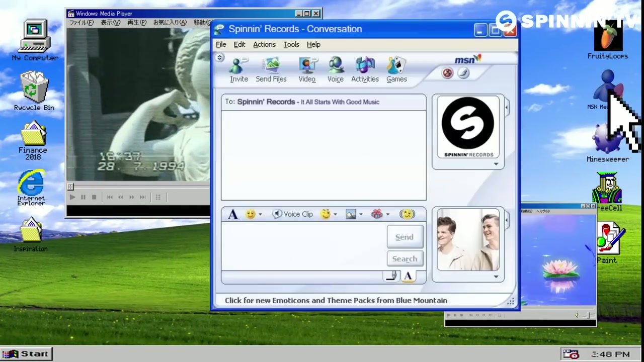Image resolution: width=644 pixels, height=362 pixels.
Task: Open the Tools menu
Action: pyautogui.click(x=291, y=44)
